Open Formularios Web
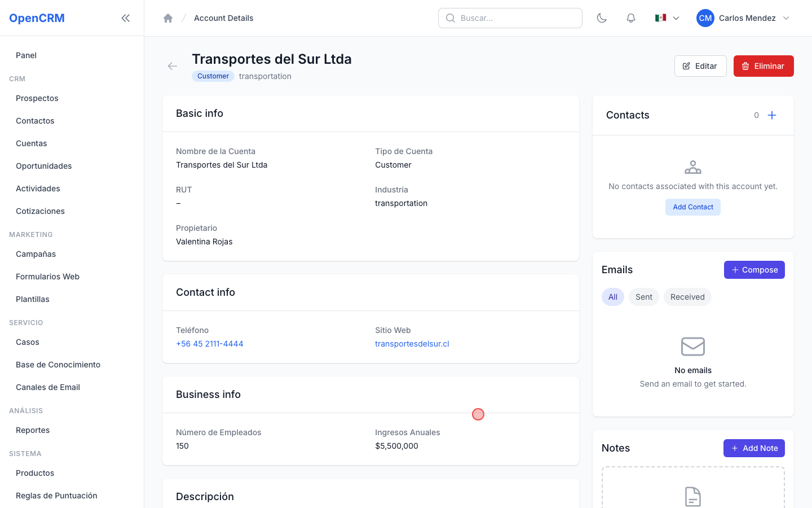The width and height of the screenshot is (812, 508). (72, 277)
